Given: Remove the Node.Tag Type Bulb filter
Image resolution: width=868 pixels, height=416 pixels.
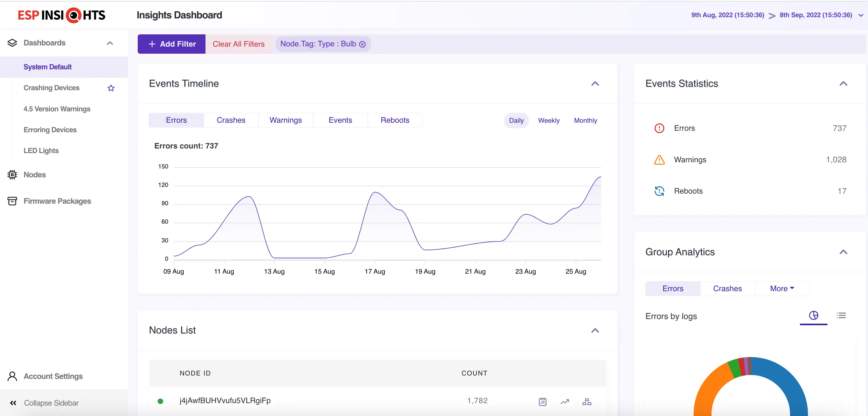Looking at the screenshot, I should 362,44.
